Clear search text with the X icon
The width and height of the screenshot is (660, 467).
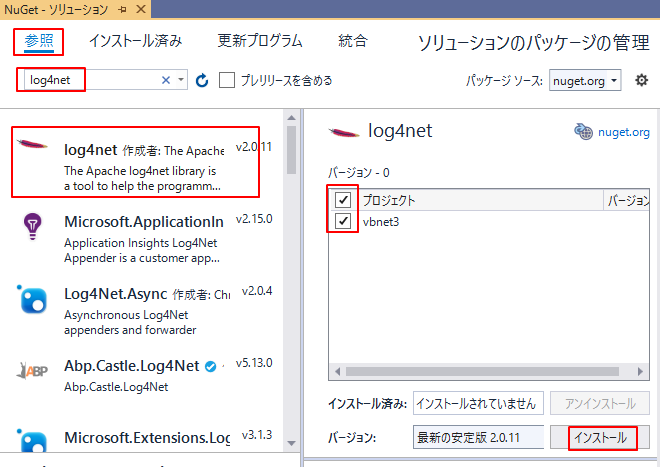pyautogui.click(x=166, y=80)
